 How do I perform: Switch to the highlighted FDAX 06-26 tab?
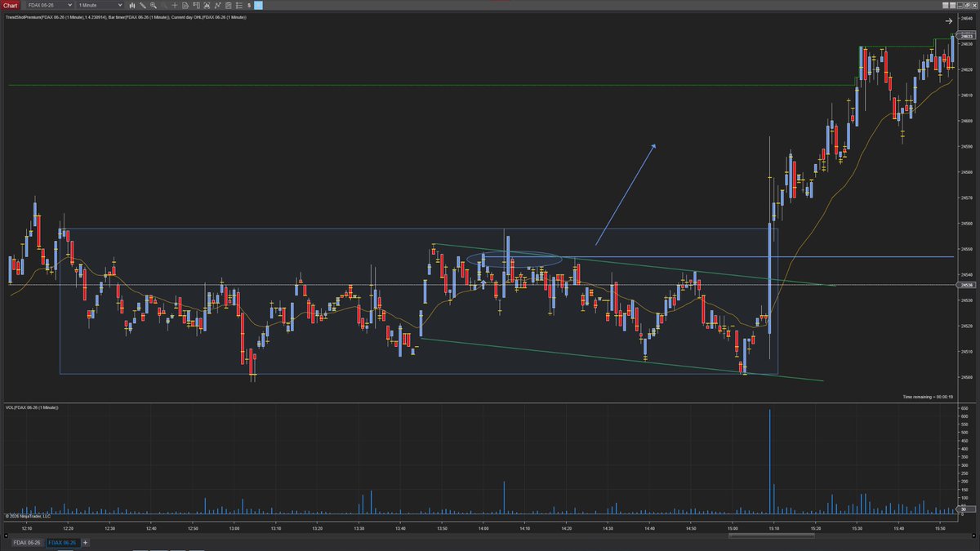62,542
